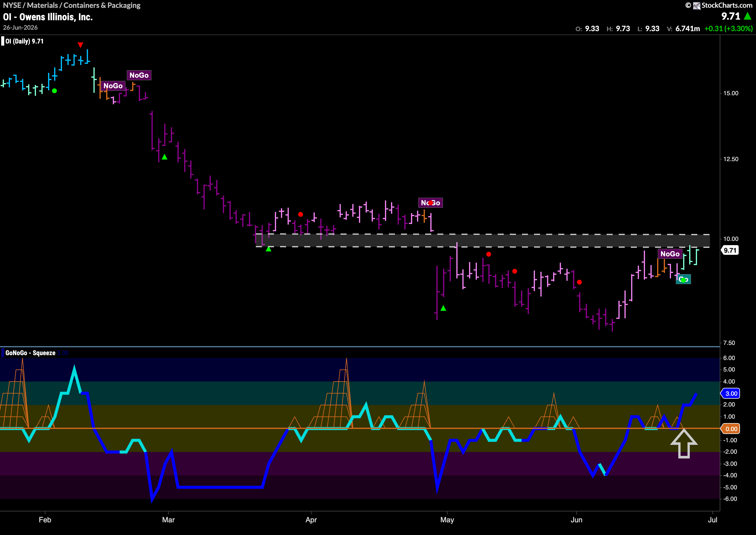This screenshot has height=535, width=756.
Task: Click the Mar label on the time axis
Action: click(x=168, y=520)
